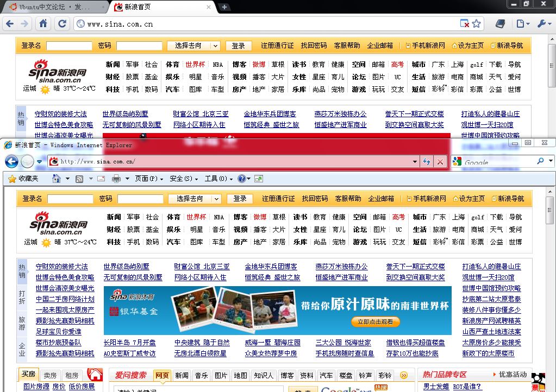The height and width of the screenshot is (392, 556).
Task: Click 找回密码 link in the Chrome page
Action: coord(314,46)
